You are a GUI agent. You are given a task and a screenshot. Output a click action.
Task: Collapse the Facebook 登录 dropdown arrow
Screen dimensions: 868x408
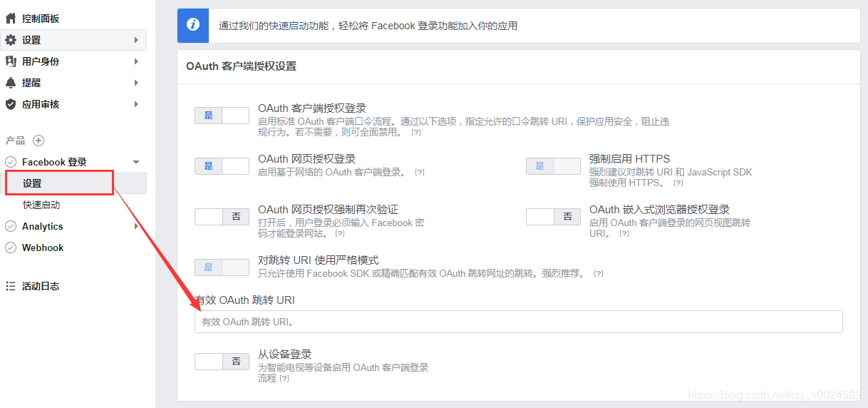[136, 162]
